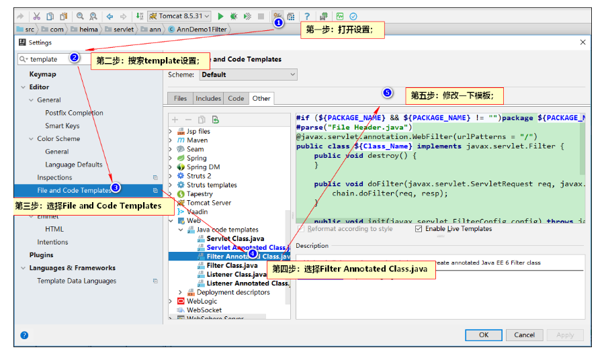Viewport: 606px width, 364px height.
Task: Switch to the Includes tab
Action: (208, 99)
